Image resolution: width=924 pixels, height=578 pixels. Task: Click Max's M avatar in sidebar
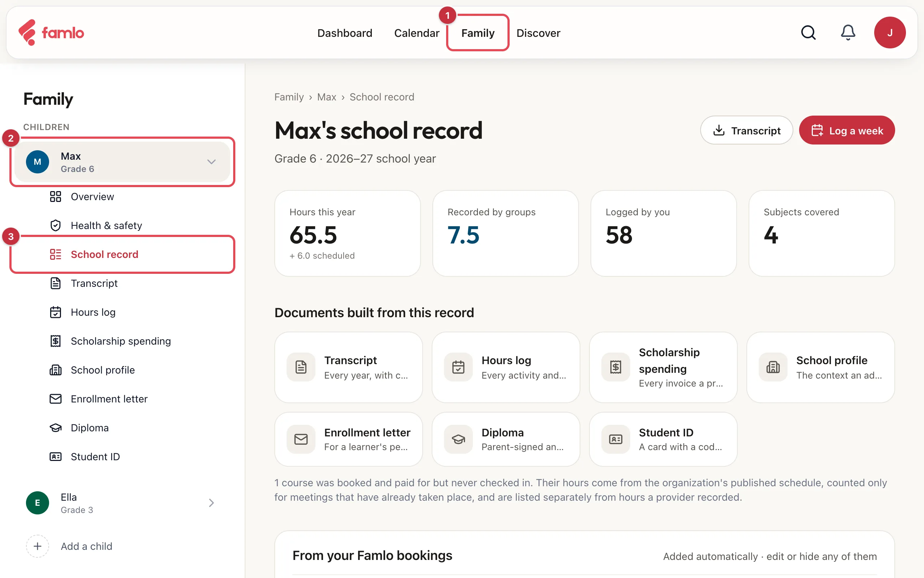[x=38, y=162]
